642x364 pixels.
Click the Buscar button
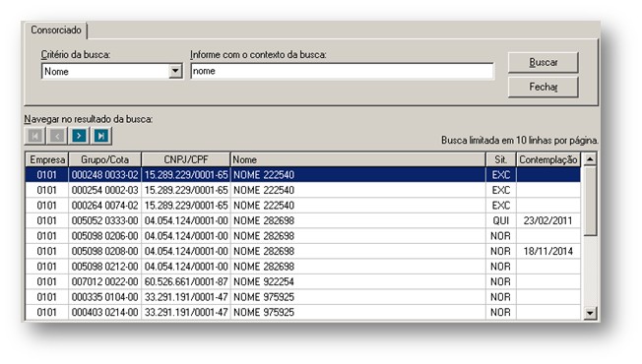point(543,63)
